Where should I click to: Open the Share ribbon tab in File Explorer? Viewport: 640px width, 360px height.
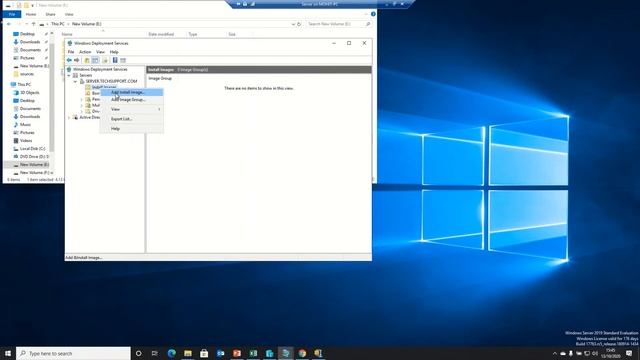point(50,14)
